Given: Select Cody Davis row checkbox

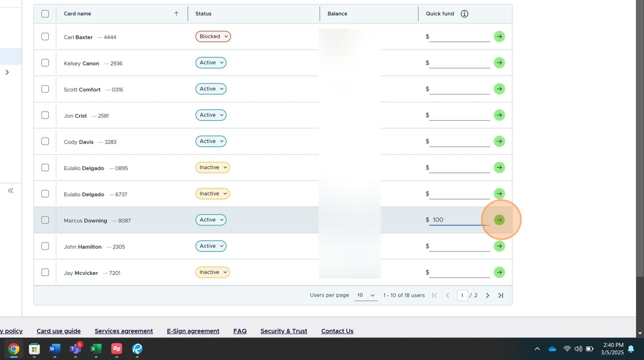Looking at the screenshot, I should click(45, 141).
